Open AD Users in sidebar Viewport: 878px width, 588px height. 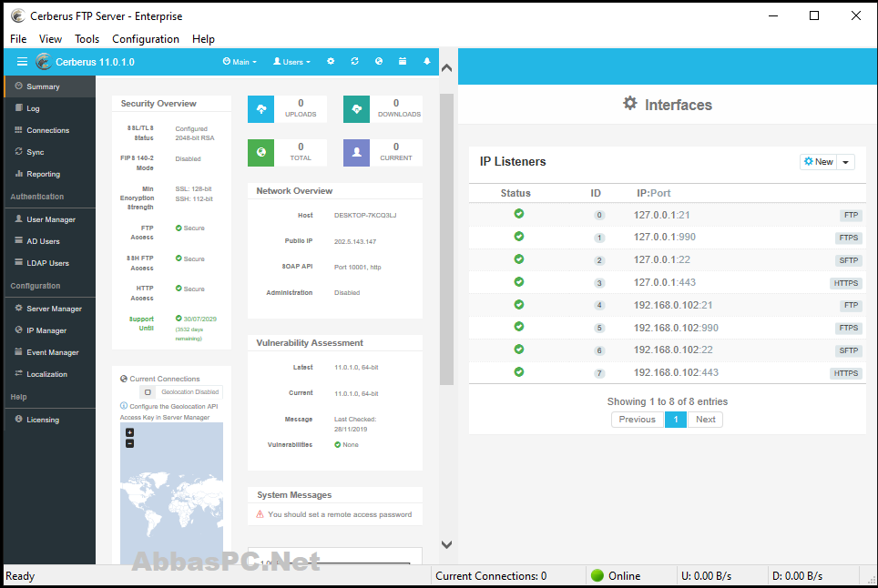50,241
